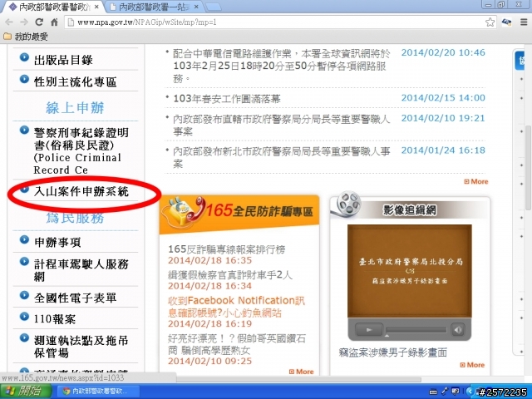Open 全國性電子表單 link
Screen dimensions: 532x399
pos(76,298)
